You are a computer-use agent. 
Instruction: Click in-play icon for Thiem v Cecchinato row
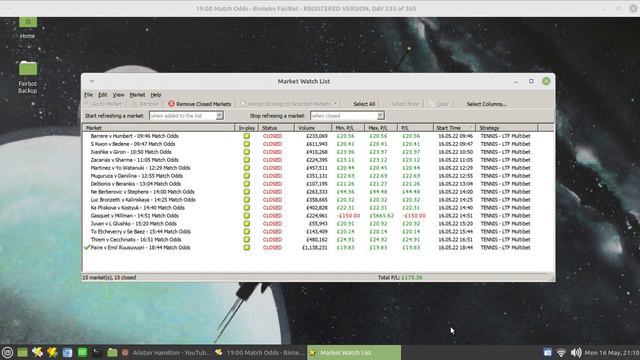[247, 239]
